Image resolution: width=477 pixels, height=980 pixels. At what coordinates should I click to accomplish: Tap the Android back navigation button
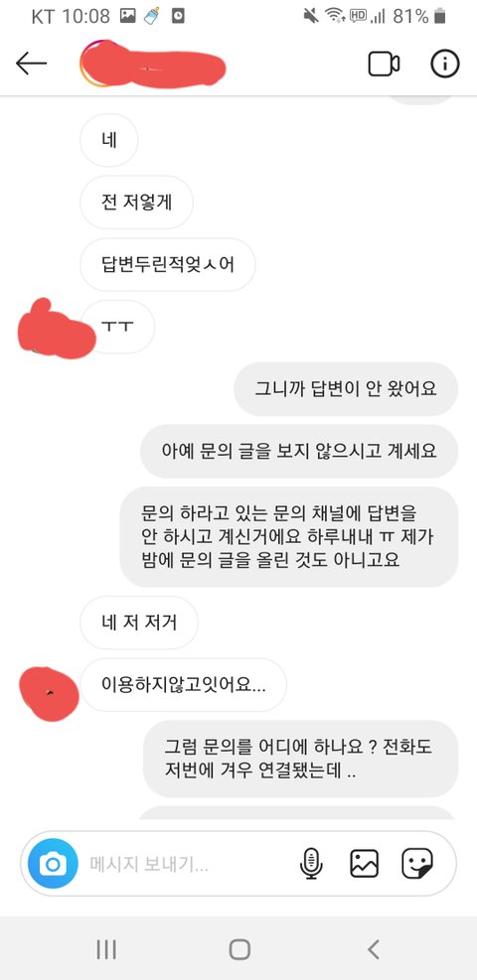374,949
